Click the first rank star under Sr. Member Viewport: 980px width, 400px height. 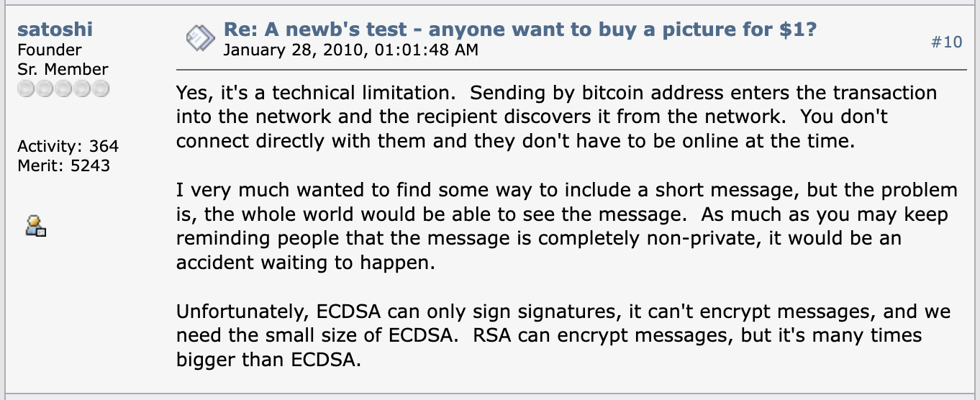27,89
